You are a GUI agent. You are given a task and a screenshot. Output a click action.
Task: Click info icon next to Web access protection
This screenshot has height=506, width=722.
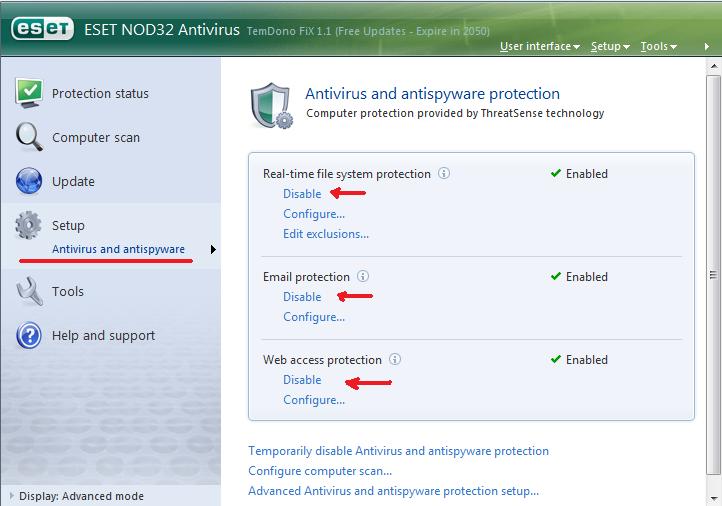pyautogui.click(x=395, y=359)
